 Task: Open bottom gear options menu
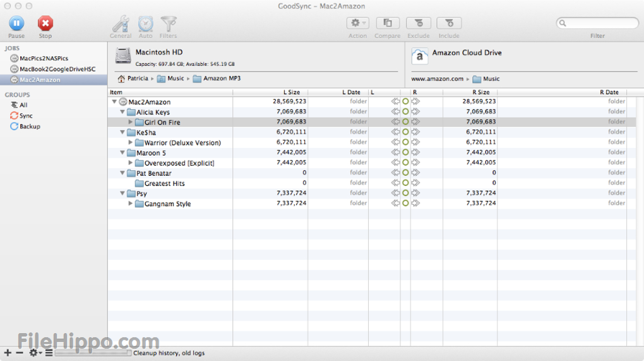pos(35,352)
